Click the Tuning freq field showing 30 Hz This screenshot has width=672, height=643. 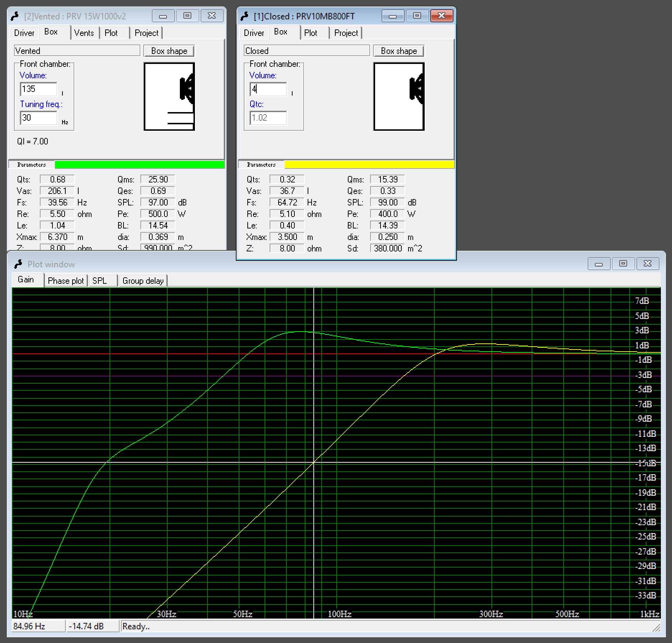pyautogui.click(x=38, y=118)
